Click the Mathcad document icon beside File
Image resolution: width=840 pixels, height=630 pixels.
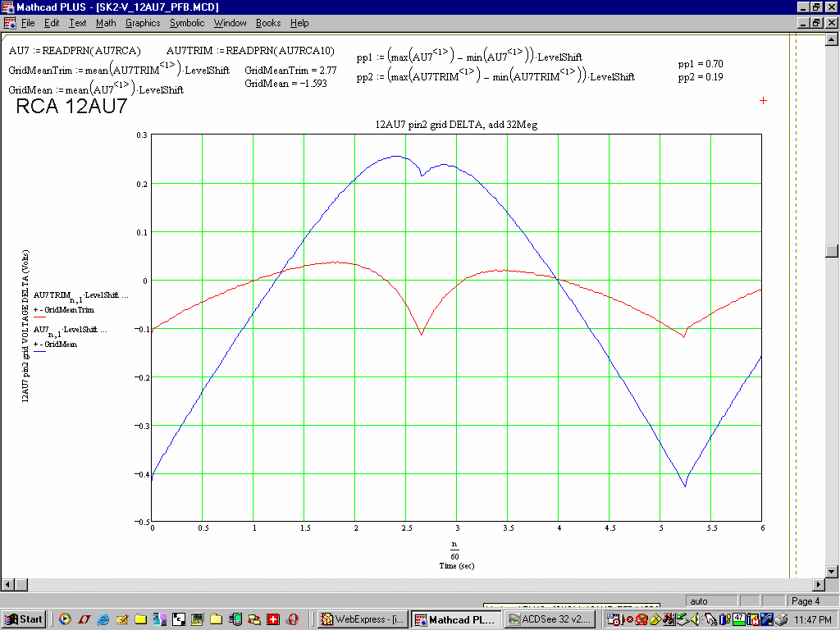pos(9,23)
